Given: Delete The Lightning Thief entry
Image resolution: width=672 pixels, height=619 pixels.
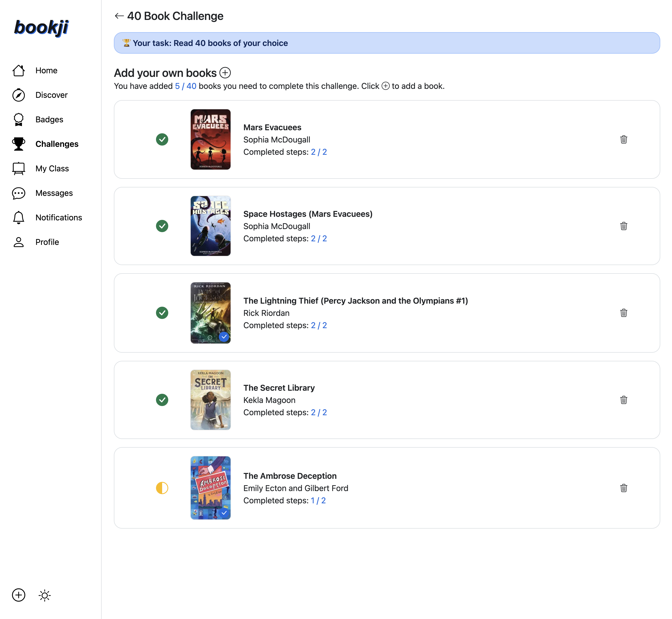Looking at the screenshot, I should (624, 313).
